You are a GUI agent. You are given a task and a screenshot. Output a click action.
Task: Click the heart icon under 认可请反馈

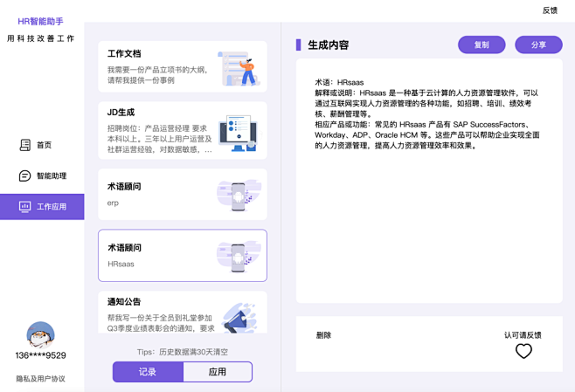[523, 351]
